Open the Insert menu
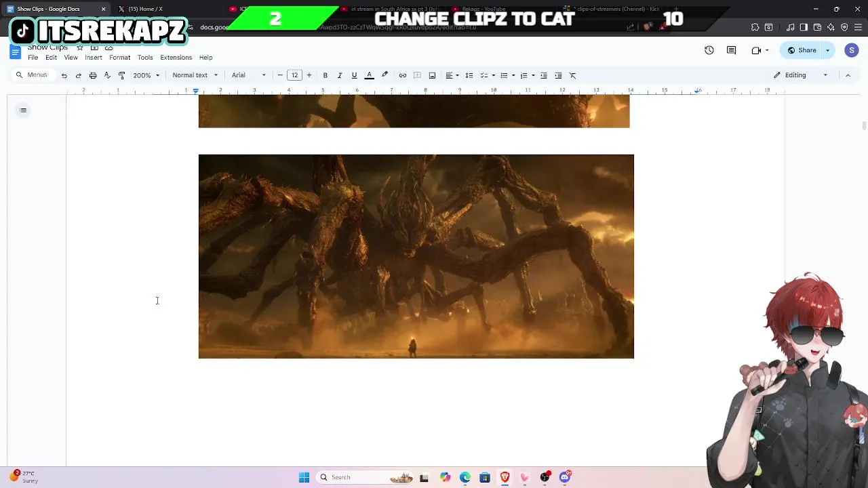Screen dimensions: 868x488 click(x=94, y=58)
